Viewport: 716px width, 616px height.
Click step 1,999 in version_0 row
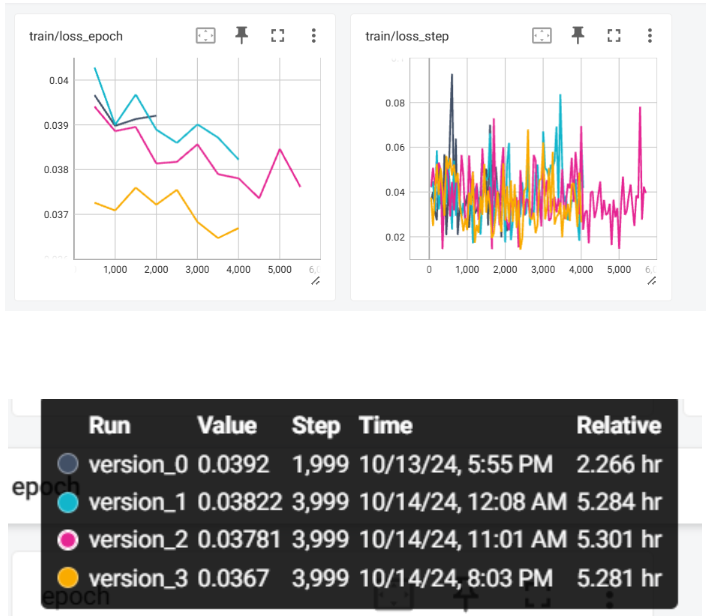[x=321, y=464]
